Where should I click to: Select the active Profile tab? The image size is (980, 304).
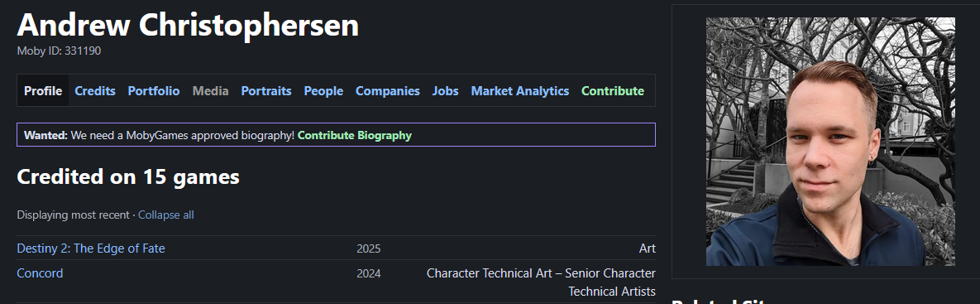tap(43, 90)
